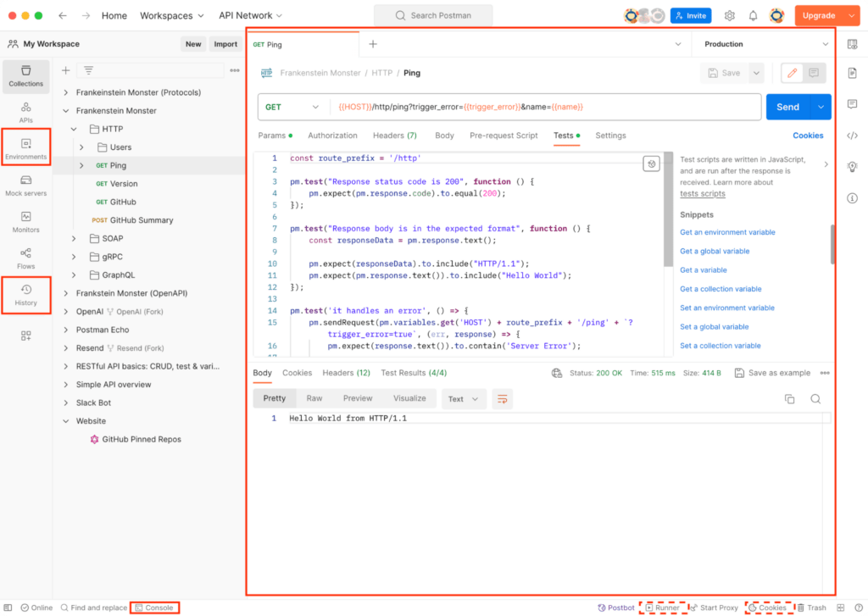This screenshot has height=616, width=868.
Task: Open the GitHub Summary POST request
Action: [133, 220]
